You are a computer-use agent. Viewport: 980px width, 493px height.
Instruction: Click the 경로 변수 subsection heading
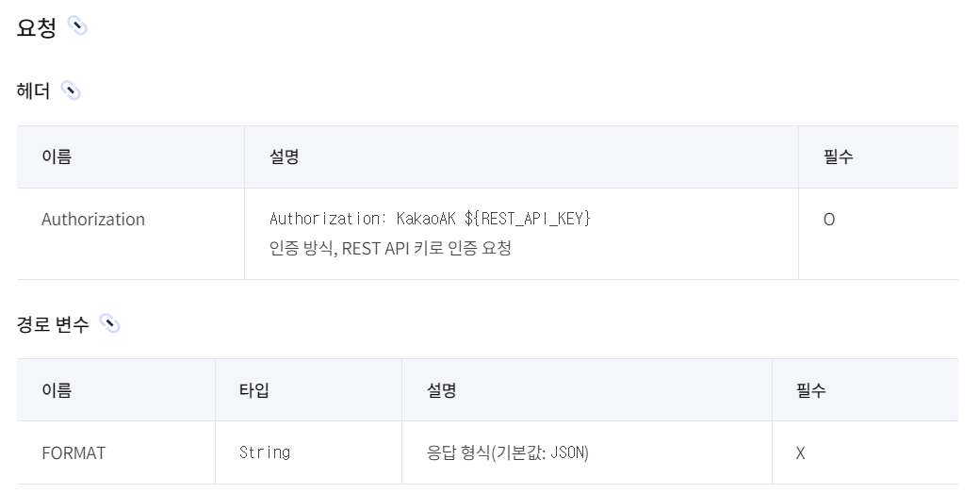53,324
